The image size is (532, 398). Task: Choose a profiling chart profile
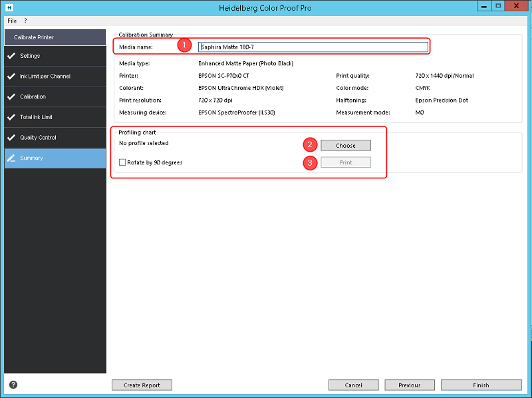346,145
